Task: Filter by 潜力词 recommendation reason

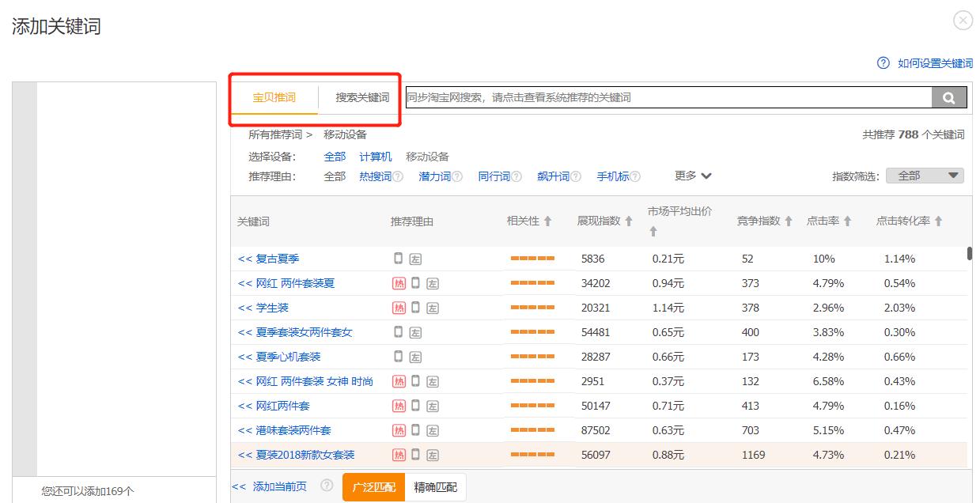Action: pyautogui.click(x=433, y=176)
